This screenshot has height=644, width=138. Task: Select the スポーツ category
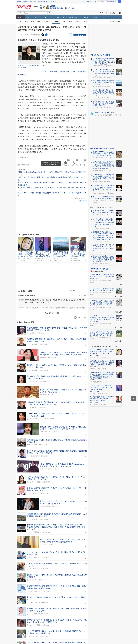(x=56, y=21)
